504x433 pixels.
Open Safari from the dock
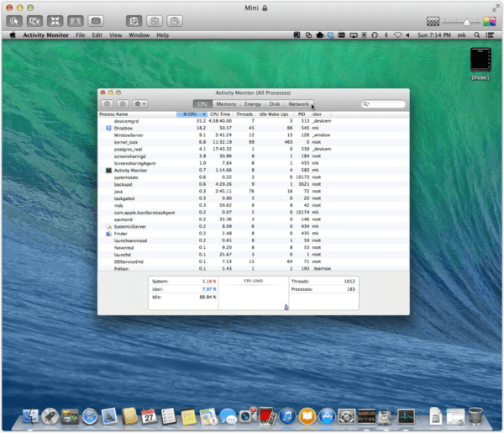pyautogui.click(x=90, y=416)
